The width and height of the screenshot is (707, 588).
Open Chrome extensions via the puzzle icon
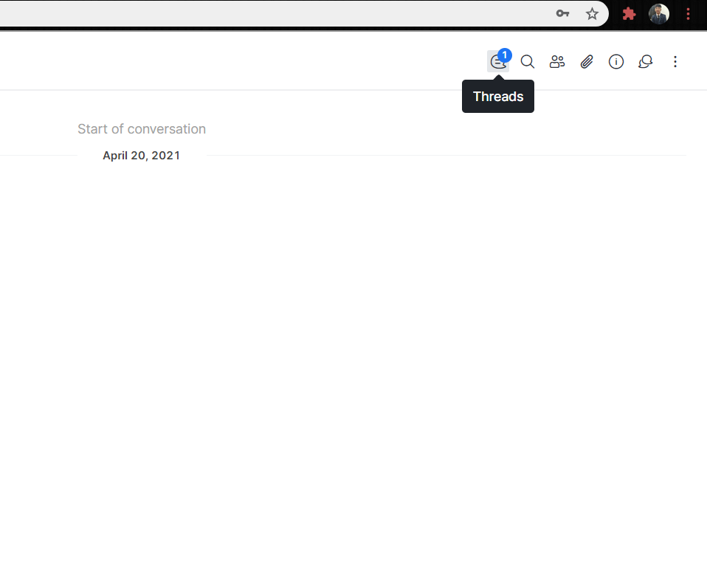click(x=629, y=14)
